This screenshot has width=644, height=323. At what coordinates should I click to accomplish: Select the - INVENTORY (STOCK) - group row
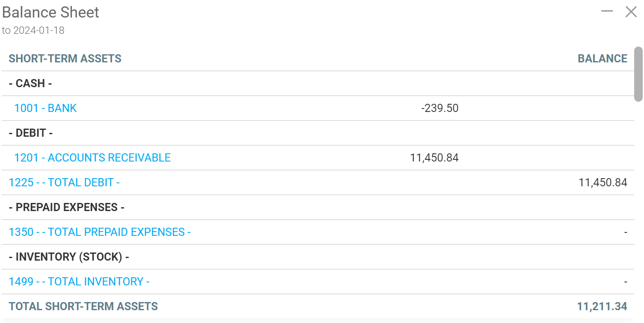tap(69, 257)
